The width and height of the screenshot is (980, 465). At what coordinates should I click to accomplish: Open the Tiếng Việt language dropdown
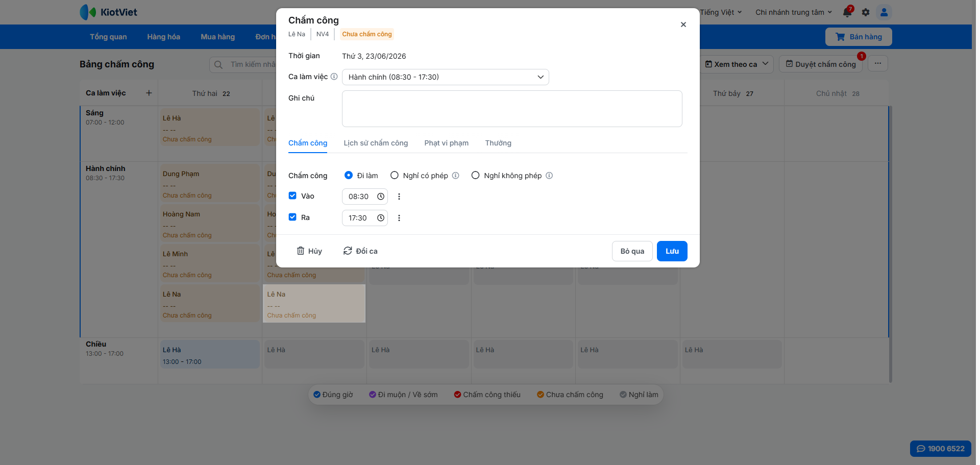tap(721, 12)
